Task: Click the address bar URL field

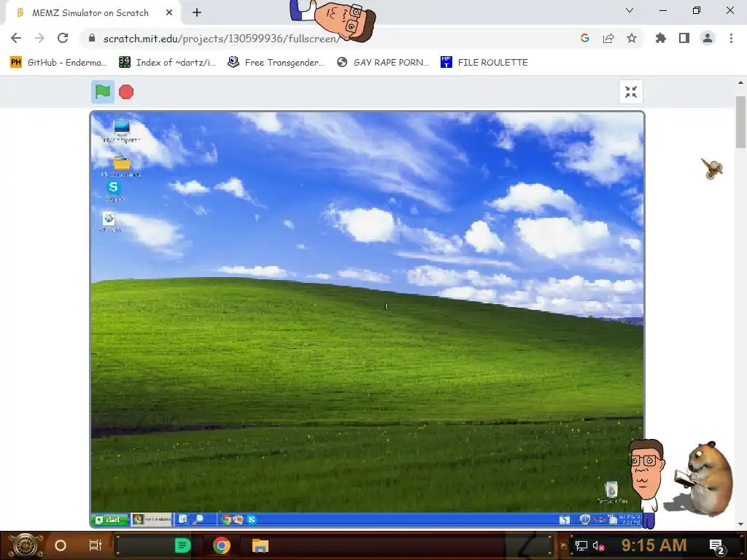Action: tap(329, 38)
